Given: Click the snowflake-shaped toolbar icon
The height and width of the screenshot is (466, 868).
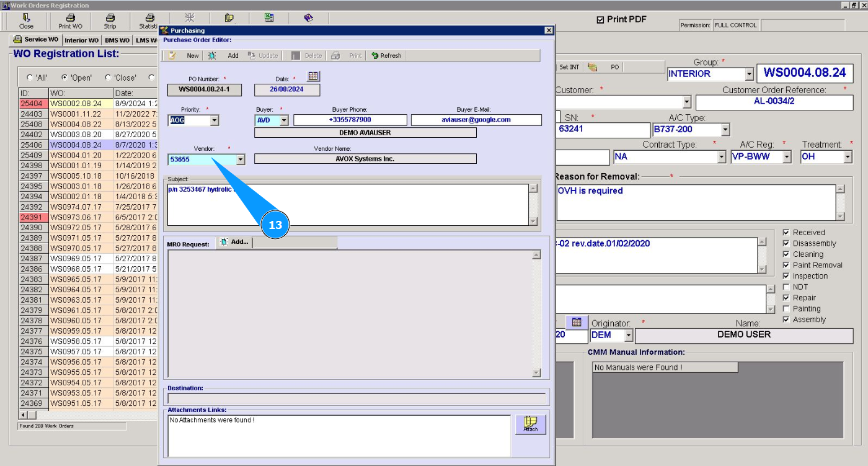Looking at the screenshot, I should [189, 18].
